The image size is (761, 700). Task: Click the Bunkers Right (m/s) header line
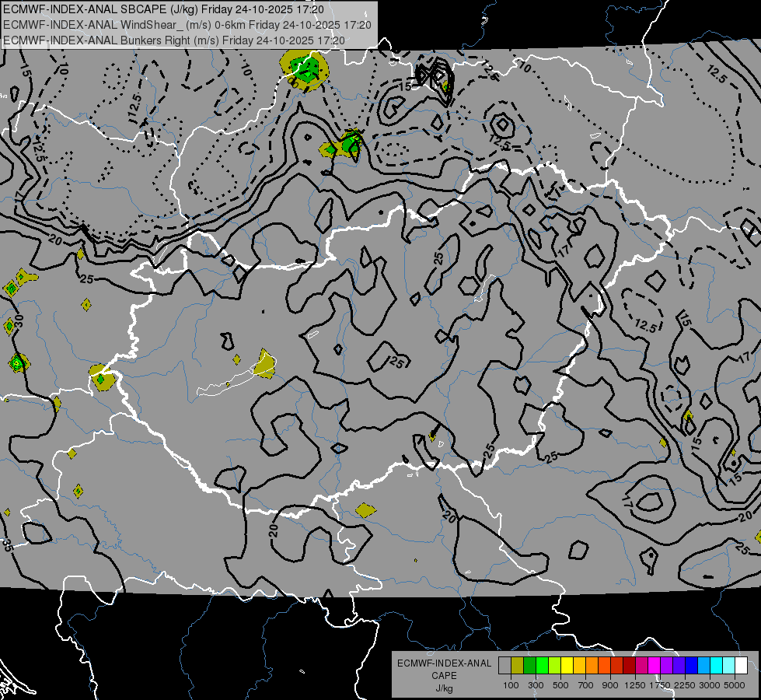(x=174, y=40)
